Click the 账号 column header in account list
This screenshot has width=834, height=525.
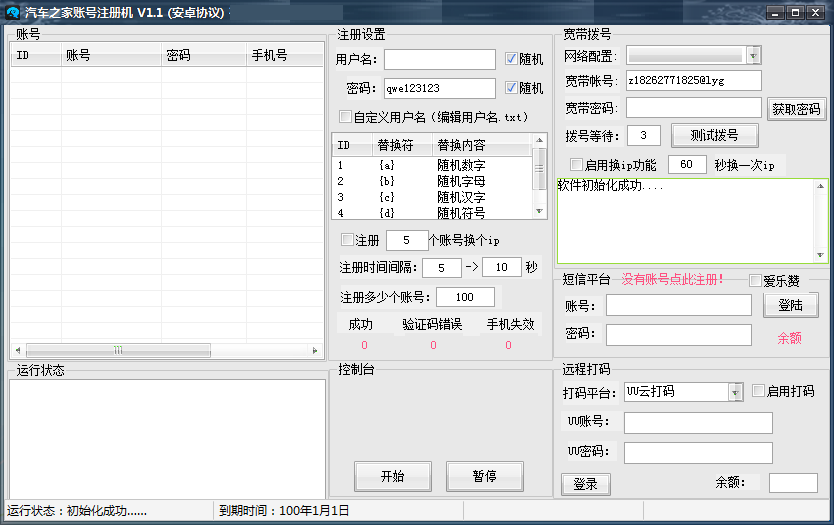click(111, 55)
